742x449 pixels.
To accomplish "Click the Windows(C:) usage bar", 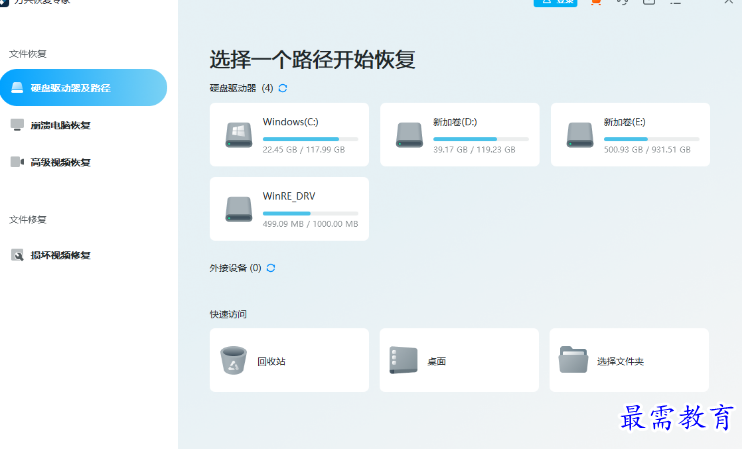I will [310, 139].
